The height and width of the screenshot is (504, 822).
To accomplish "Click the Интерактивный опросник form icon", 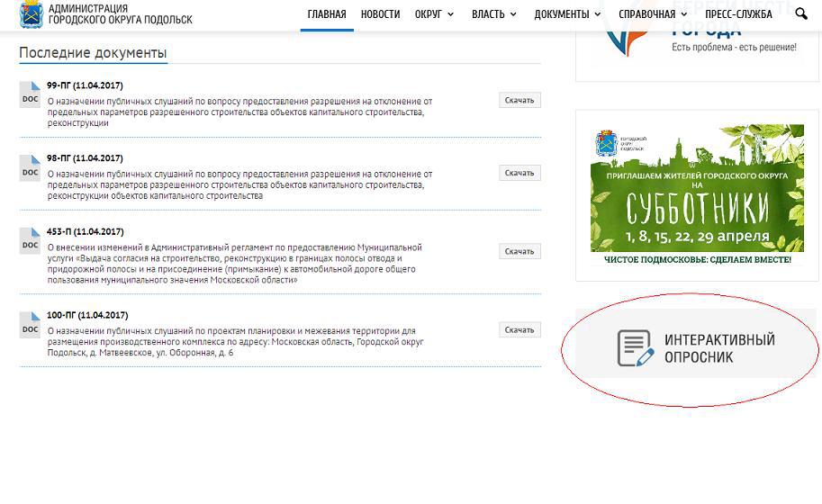I will (635, 348).
